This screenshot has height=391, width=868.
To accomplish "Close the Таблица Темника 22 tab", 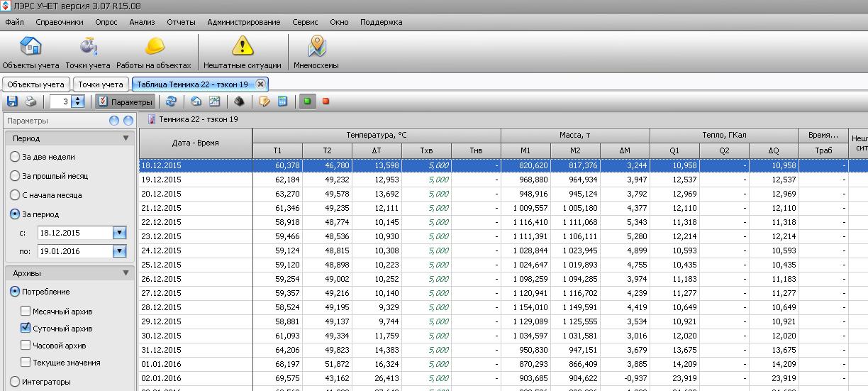I will 260,84.
